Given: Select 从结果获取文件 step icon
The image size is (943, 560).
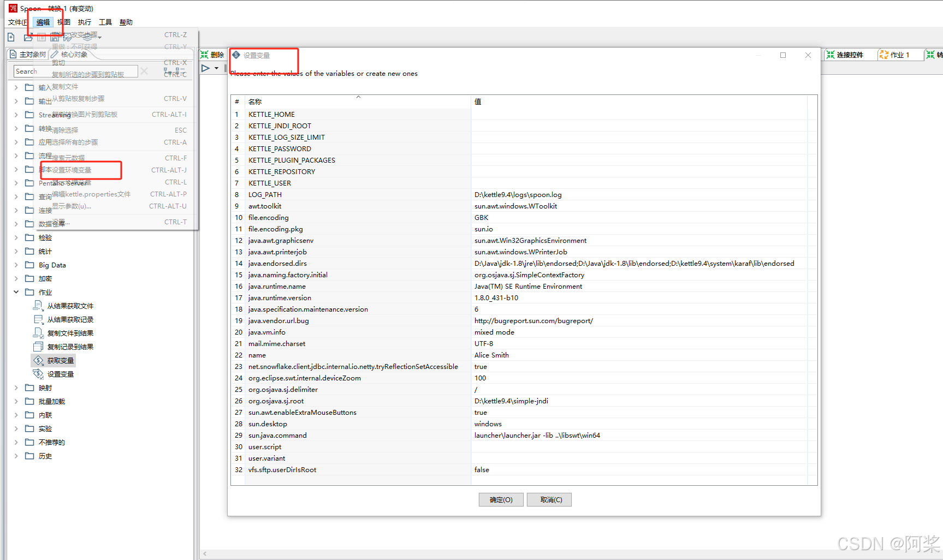Looking at the screenshot, I should tap(38, 306).
